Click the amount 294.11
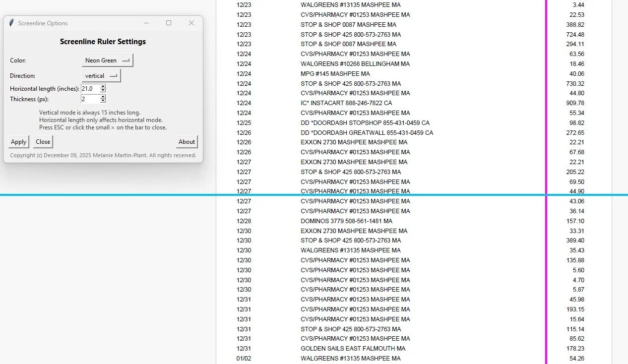This screenshot has width=628, height=364. 575,44
